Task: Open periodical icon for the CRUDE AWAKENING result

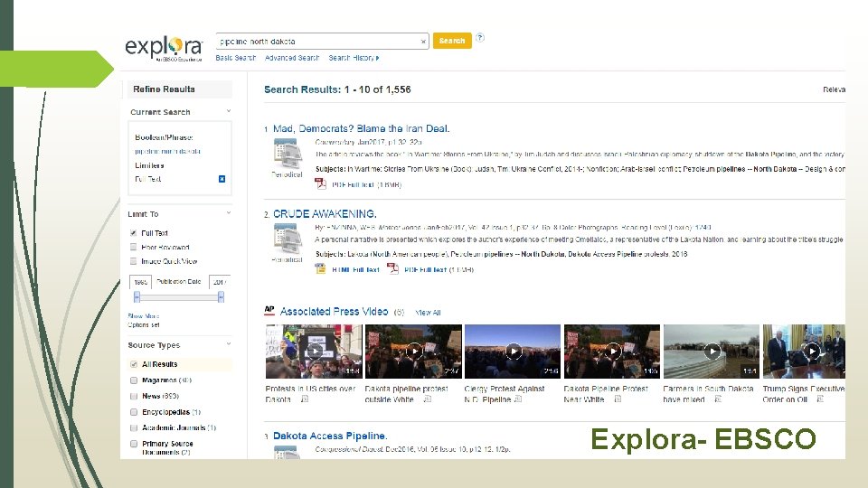Action: pyautogui.click(x=288, y=239)
